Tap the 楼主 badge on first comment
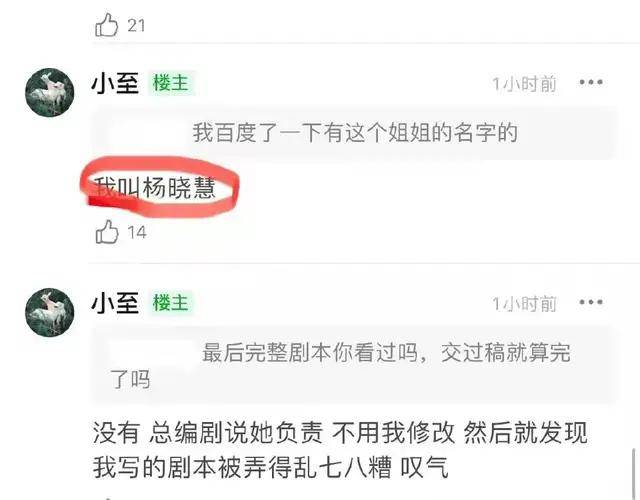Viewport: 640px width, 500px height. coord(171,83)
